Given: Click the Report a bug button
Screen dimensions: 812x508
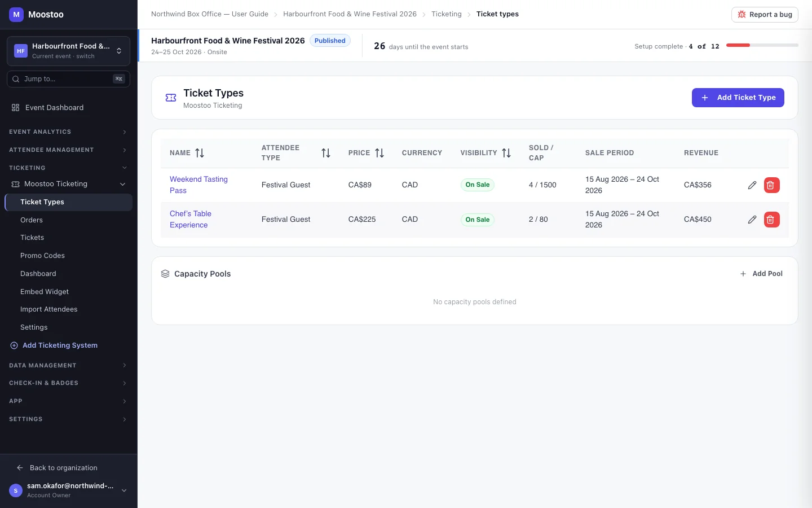Looking at the screenshot, I should [765, 15].
